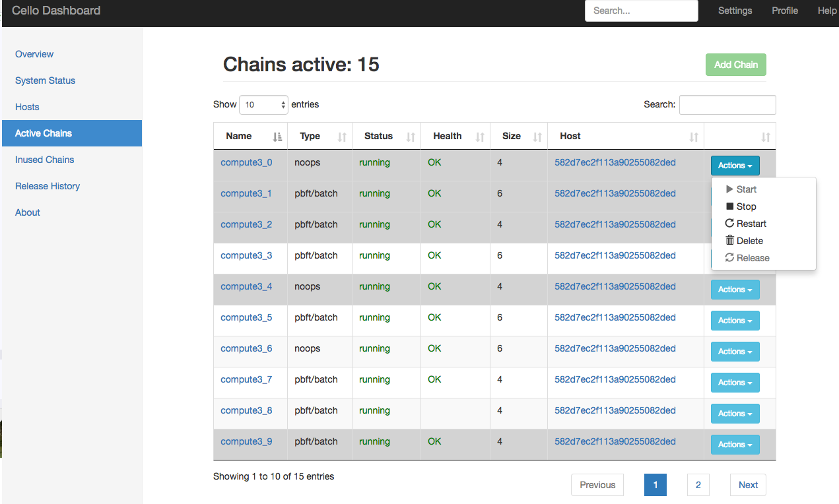The width and height of the screenshot is (839, 504).
Task: Select Active Chains in the sidebar
Action: point(72,133)
